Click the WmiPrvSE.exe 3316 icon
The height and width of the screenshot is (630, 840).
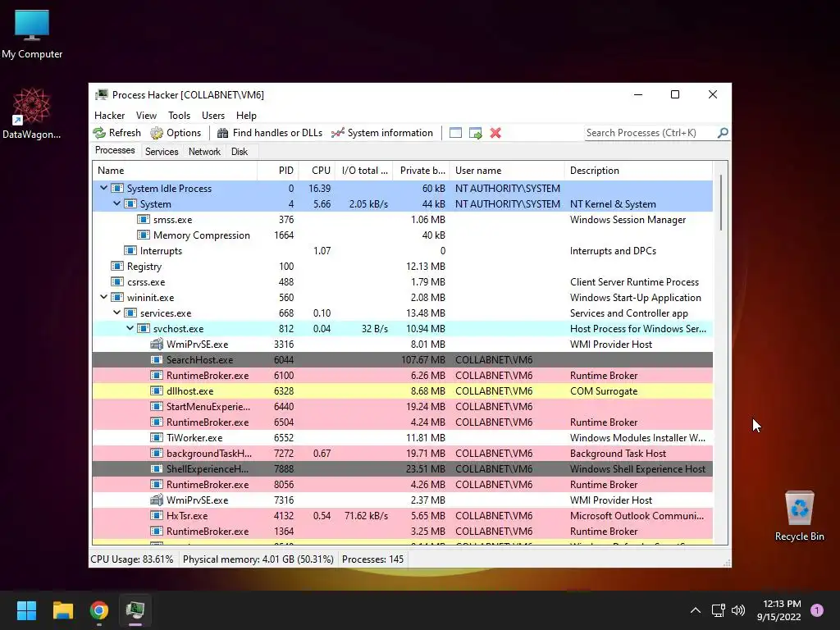[x=157, y=344]
